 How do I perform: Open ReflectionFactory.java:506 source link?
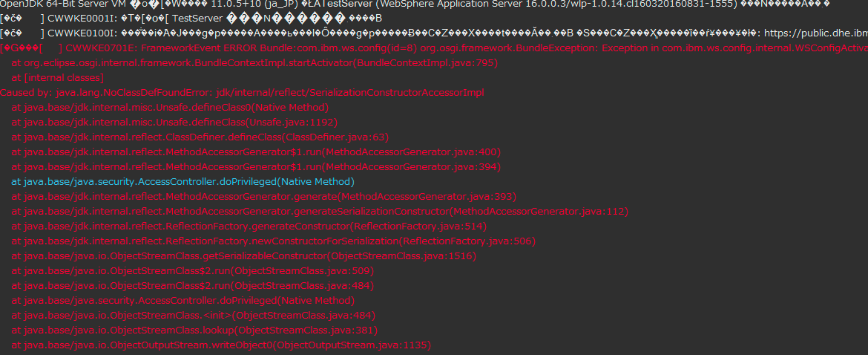point(467,241)
